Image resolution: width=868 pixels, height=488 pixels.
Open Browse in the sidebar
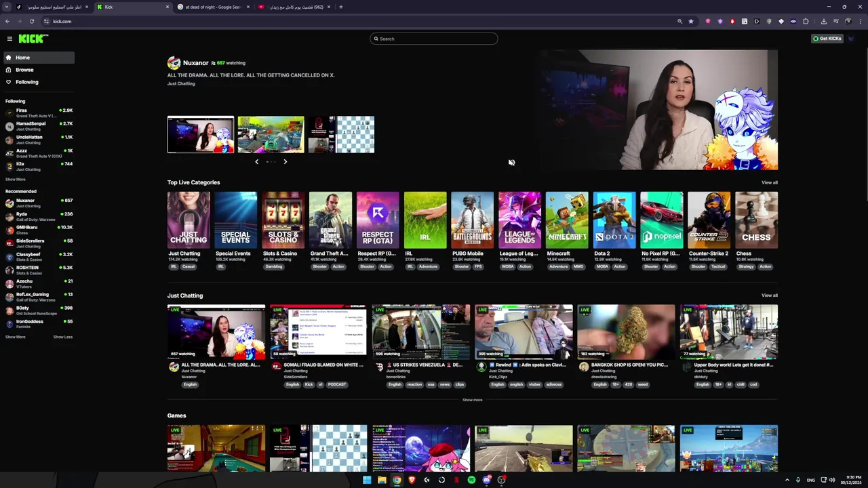click(x=39, y=70)
